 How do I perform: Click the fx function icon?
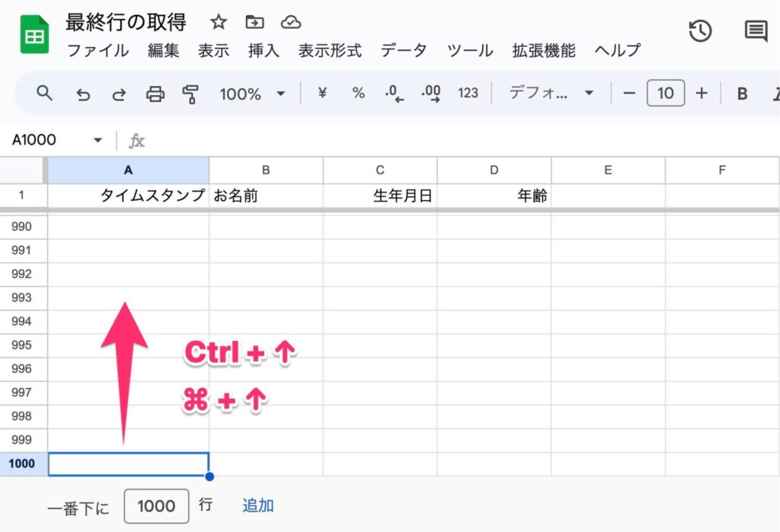(x=137, y=142)
